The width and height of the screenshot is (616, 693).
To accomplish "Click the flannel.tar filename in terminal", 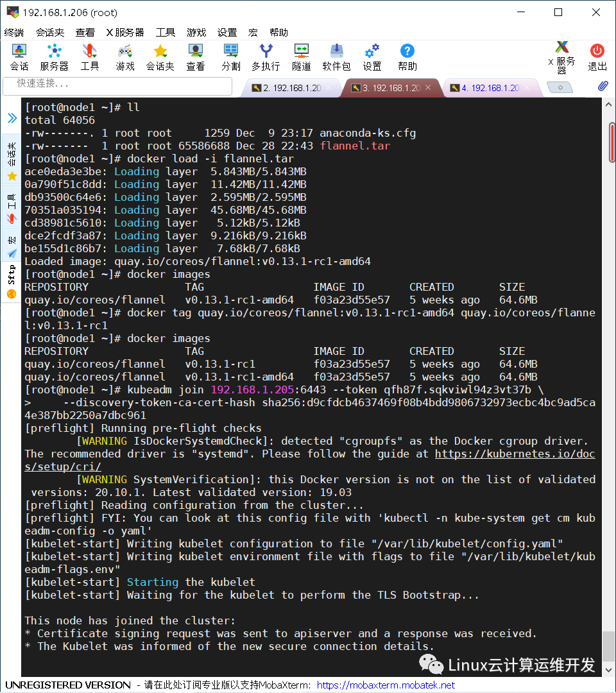I will tap(355, 146).
